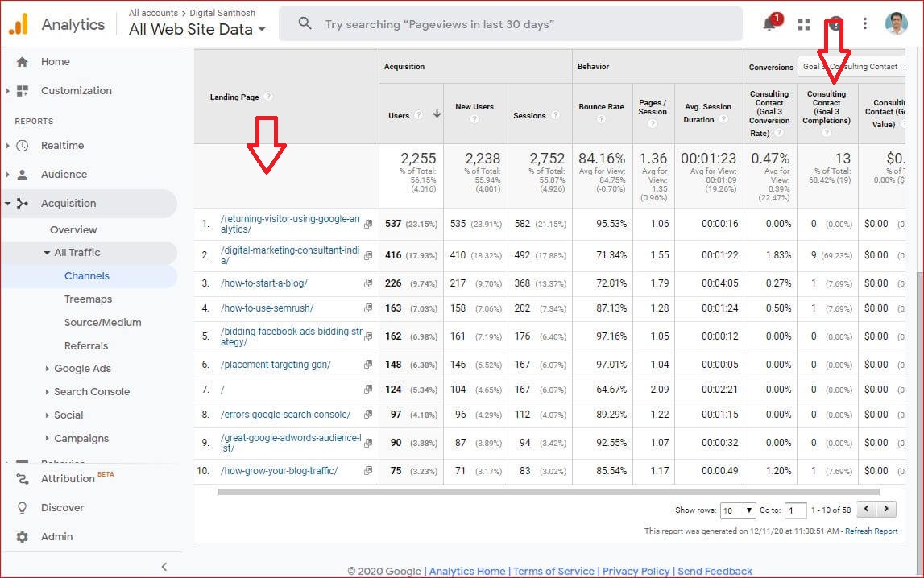Open digital-marketing-consultant page external icon
This screenshot has width=924, height=578.
(368, 255)
